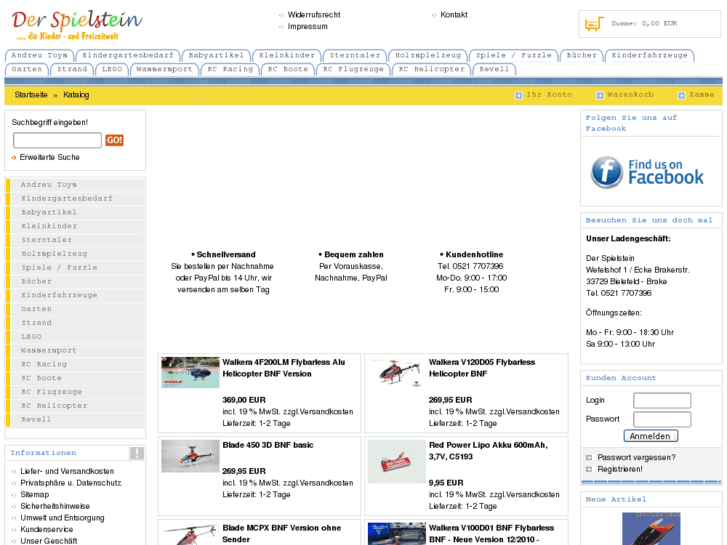Open Walkera 4F200LM Flybarless Alu title
Screen dimensions: 727x545
(284, 368)
